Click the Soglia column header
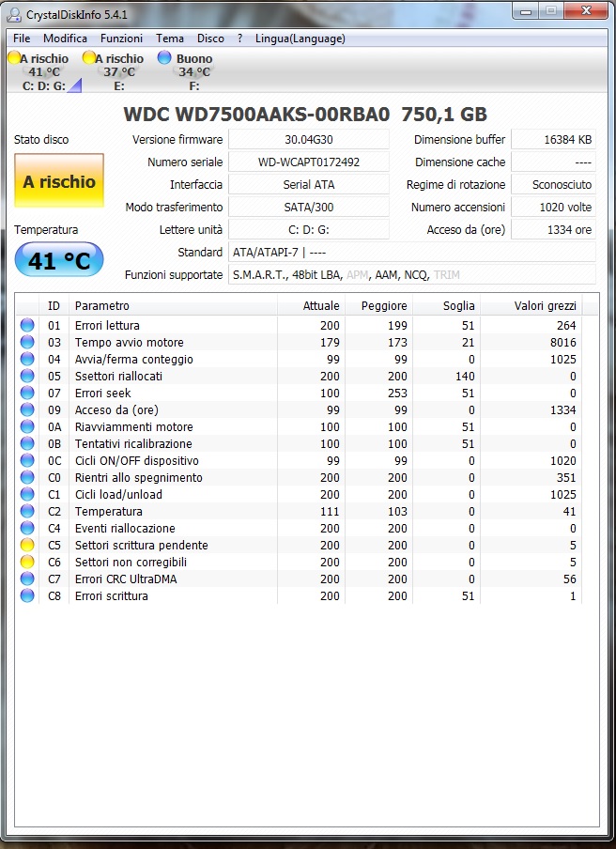This screenshot has width=616, height=849. tap(447, 306)
